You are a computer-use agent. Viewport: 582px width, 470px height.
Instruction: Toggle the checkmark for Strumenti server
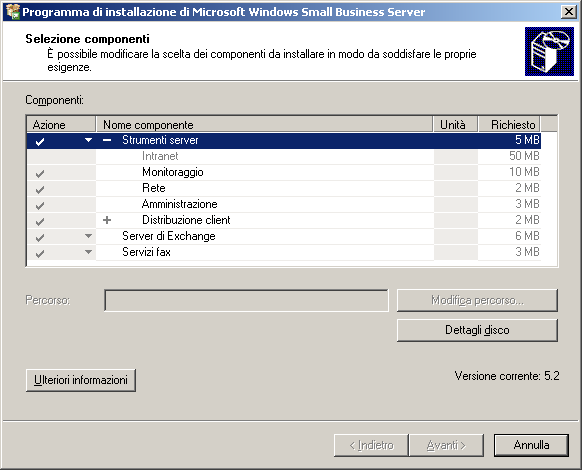point(40,141)
